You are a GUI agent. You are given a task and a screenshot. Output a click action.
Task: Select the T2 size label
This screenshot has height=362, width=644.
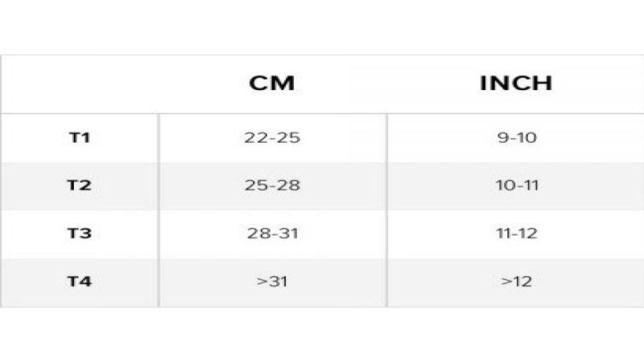pos(79,185)
